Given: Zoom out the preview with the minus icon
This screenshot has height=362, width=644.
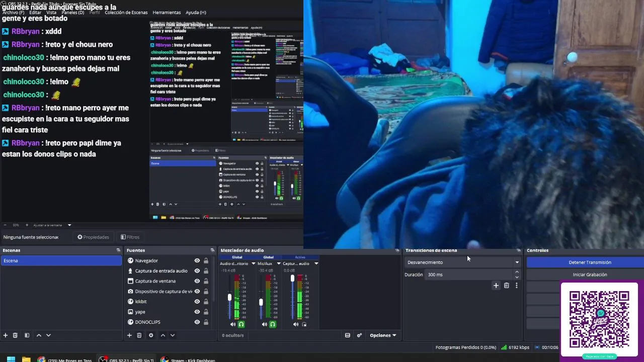Looking at the screenshot, I should [x=5, y=225].
